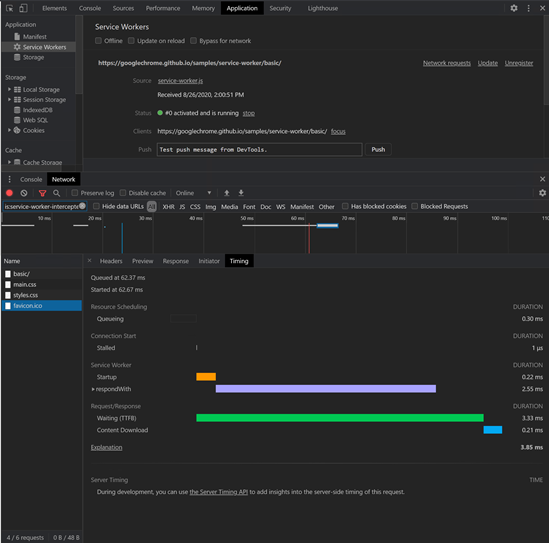The height and width of the screenshot is (543, 549).
Task: Open DevTools settings gear icon
Action: [x=514, y=8]
